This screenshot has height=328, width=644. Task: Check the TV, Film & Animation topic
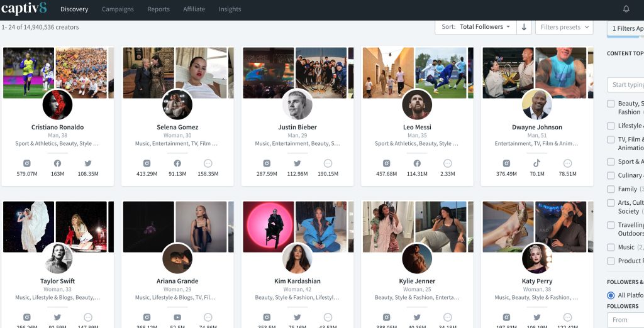pyautogui.click(x=611, y=139)
